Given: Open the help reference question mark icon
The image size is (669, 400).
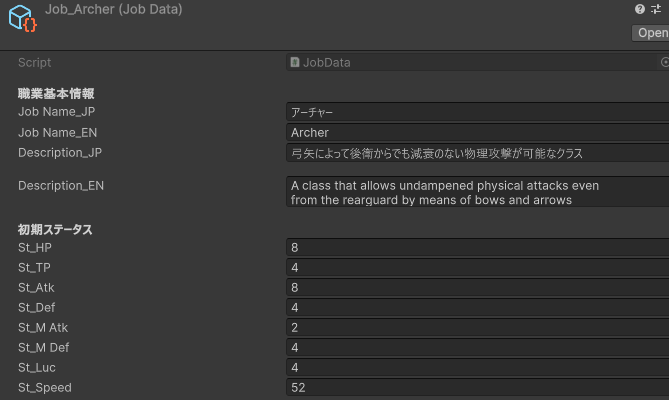Looking at the screenshot, I should click(640, 9).
